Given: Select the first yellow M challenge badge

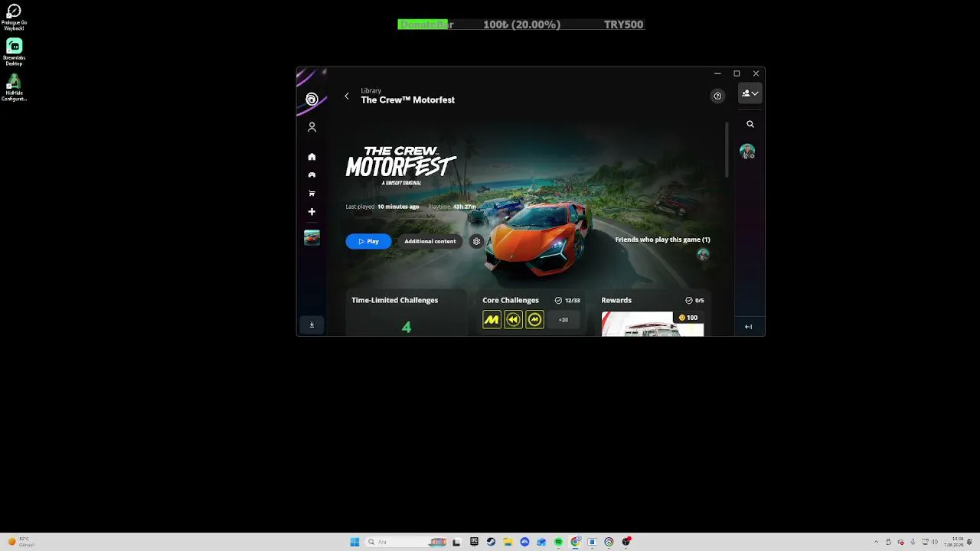Looking at the screenshot, I should 492,320.
